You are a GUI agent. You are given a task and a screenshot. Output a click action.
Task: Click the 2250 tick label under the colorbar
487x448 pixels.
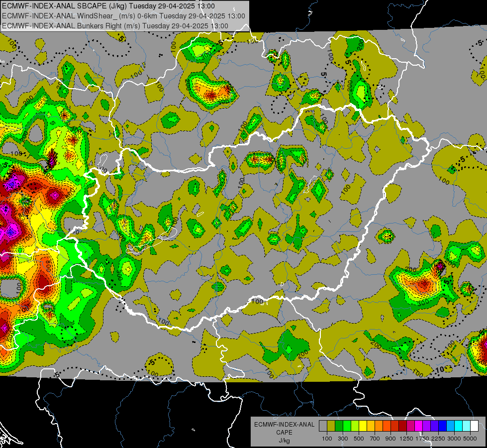tap(438, 439)
